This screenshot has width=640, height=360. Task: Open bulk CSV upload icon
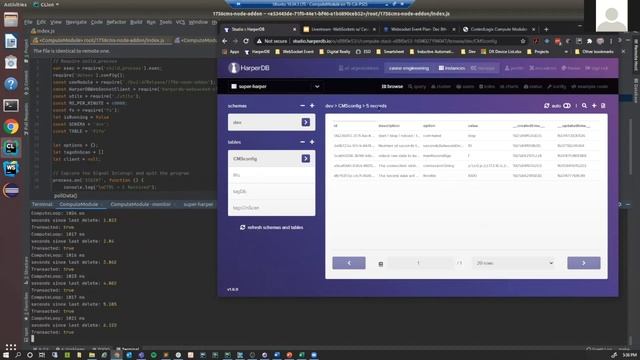[603, 106]
